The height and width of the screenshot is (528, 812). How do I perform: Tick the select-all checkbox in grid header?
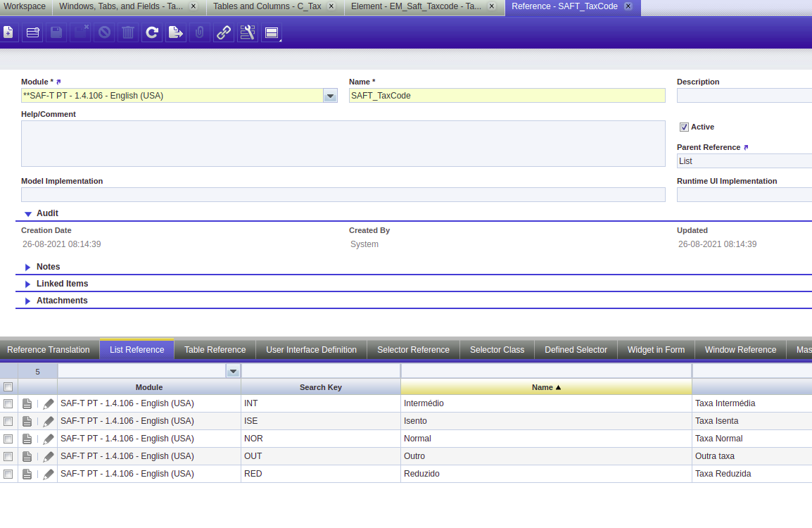(x=8, y=386)
